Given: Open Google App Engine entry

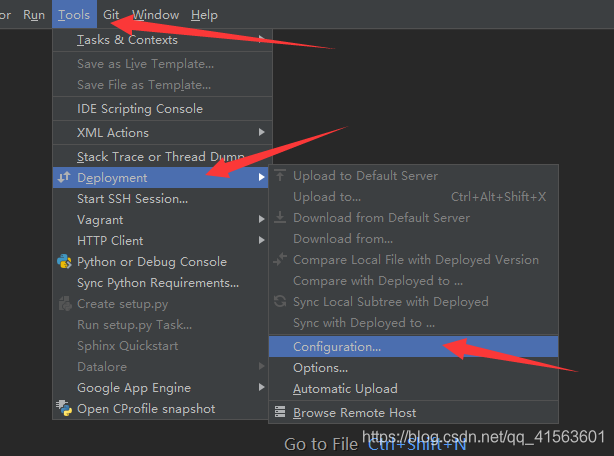Looking at the screenshot, I should coord(161,388).
